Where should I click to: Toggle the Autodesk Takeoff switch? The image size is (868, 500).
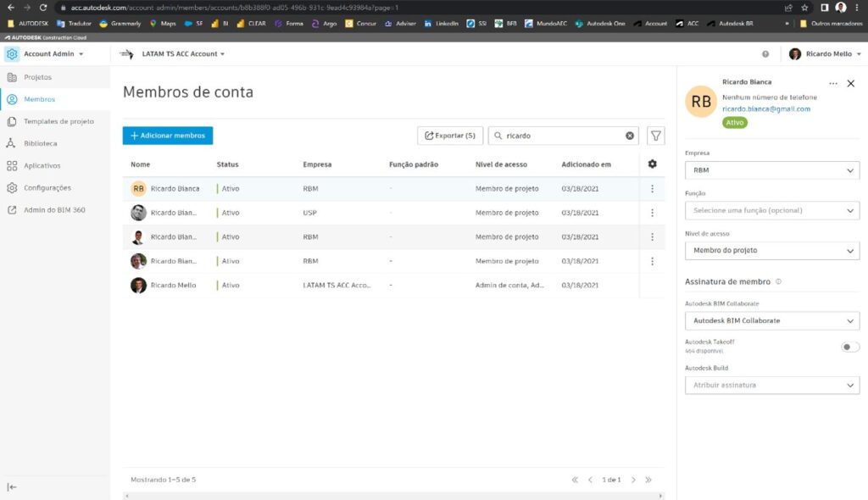(849, 347)
